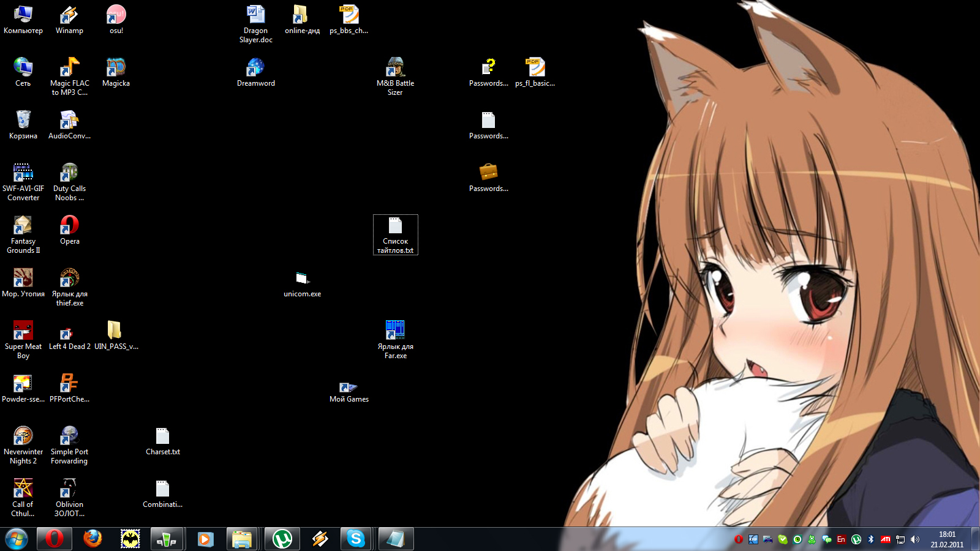Open The Bat! from the taskbar

(130, 539)
